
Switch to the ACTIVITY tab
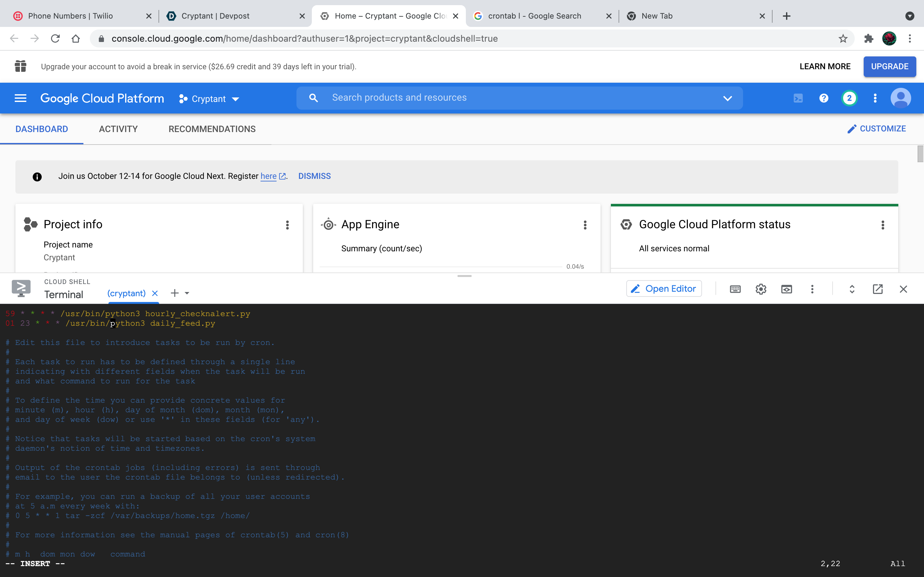tap(118, 129)
